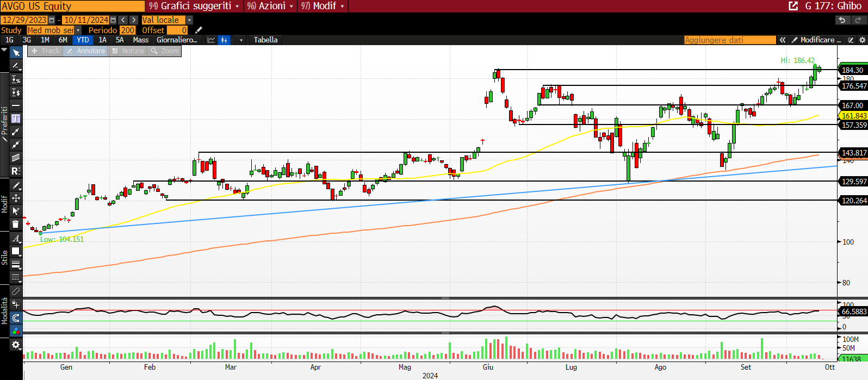This screenshot has height=380, width=868.
Task: Click the Periodo 200 input field
Action: 128,30
